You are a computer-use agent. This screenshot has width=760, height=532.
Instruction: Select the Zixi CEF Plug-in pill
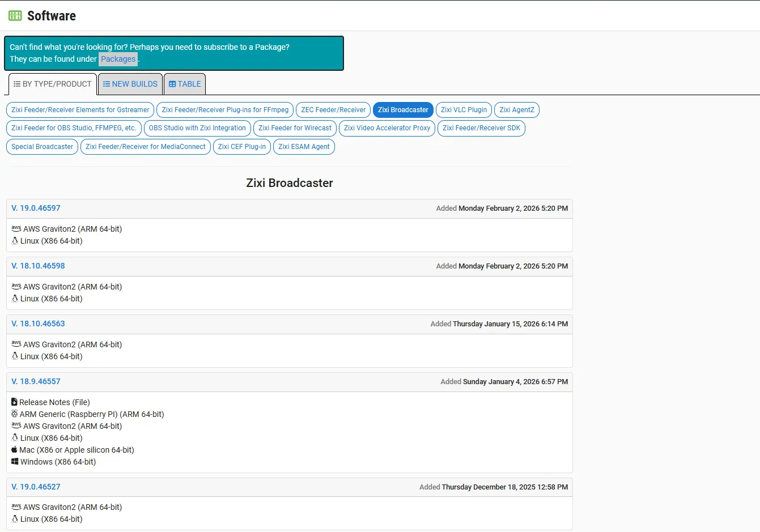242,147
